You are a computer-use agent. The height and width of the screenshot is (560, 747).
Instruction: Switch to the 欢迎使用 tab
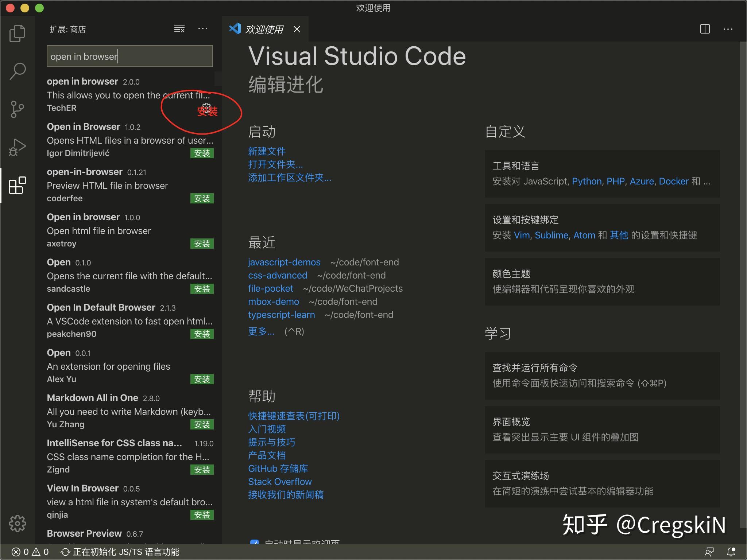click(x=265, y=29)
